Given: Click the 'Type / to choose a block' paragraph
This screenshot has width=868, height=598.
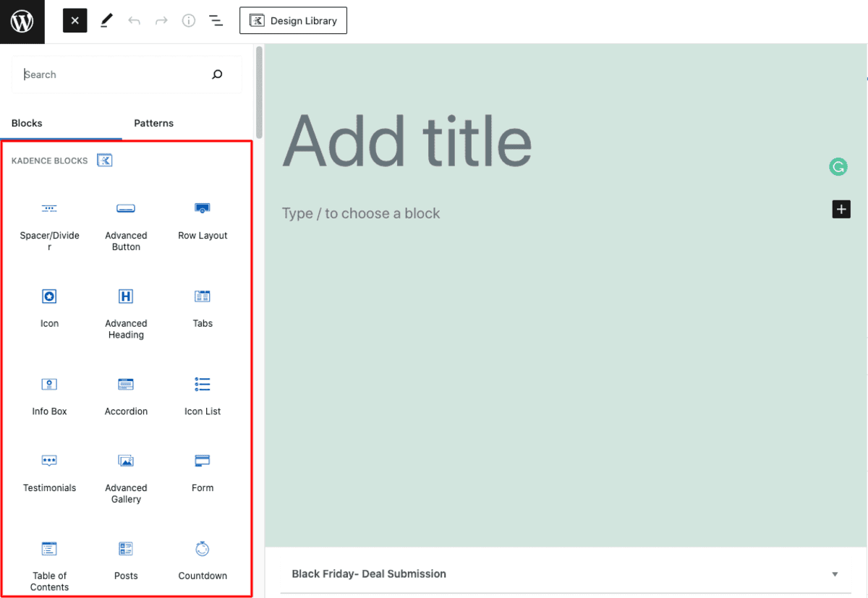Looking at the screenshot, I should [361, 213].
